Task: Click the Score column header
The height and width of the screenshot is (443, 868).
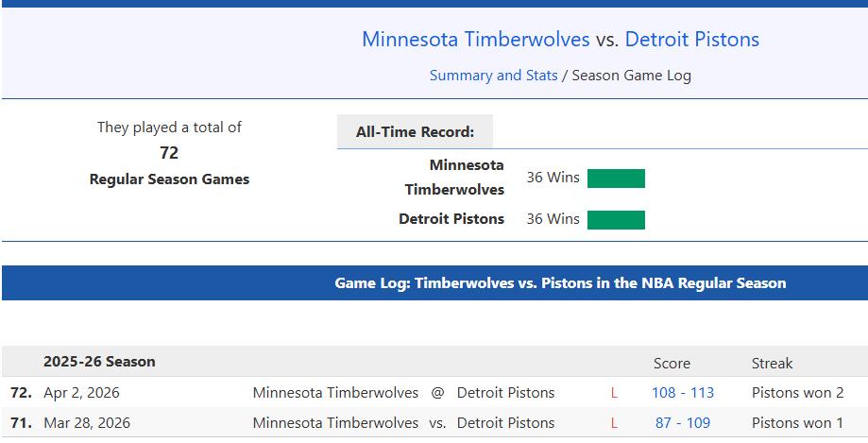Action: click(672, 364)
